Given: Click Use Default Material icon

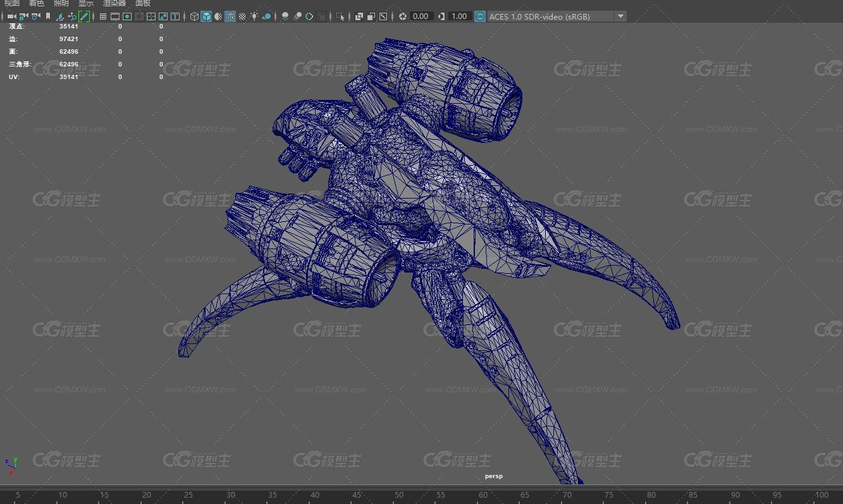Looking at the screenshot, I should (x=218, y=16).
